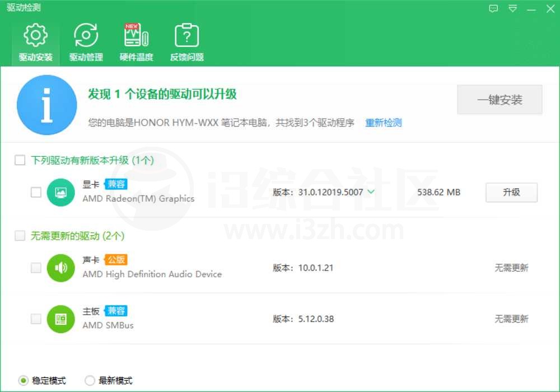Screen dimensions: 560x392
Task: Check the 无需更新的驱动 group checkbox
Action: tap(20, 236)
